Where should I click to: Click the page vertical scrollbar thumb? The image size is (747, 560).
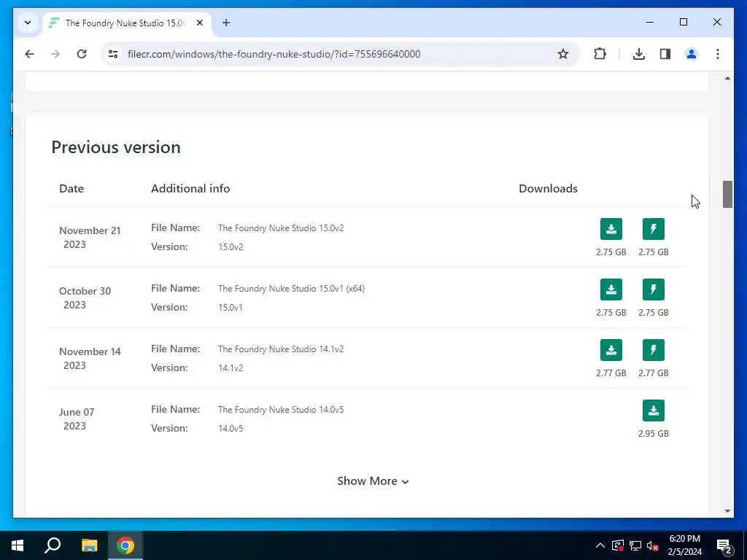727,194
